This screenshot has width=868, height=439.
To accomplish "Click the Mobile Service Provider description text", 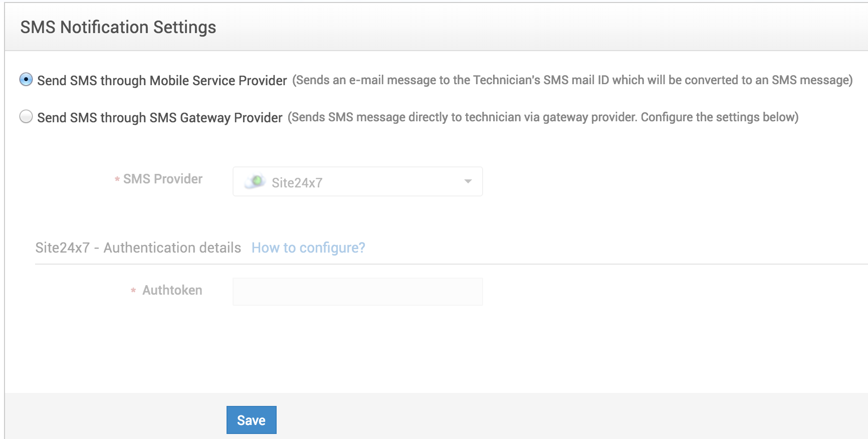I will click(570, 79).
